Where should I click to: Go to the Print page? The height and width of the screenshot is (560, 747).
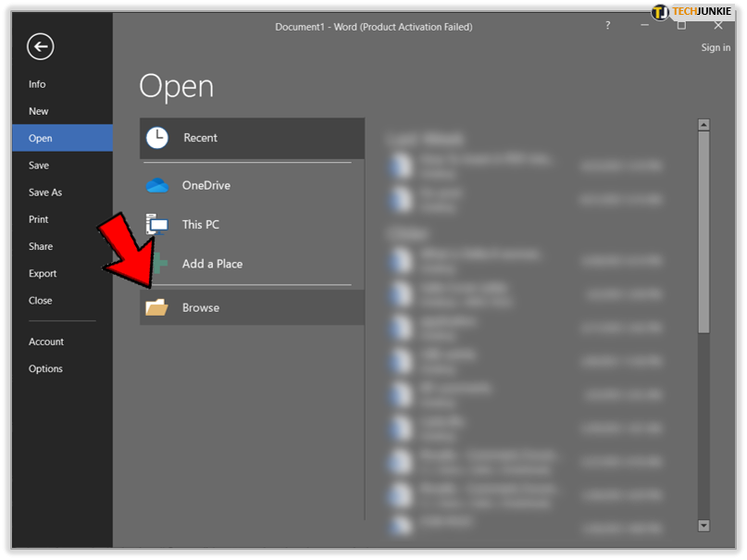point(39,219)
